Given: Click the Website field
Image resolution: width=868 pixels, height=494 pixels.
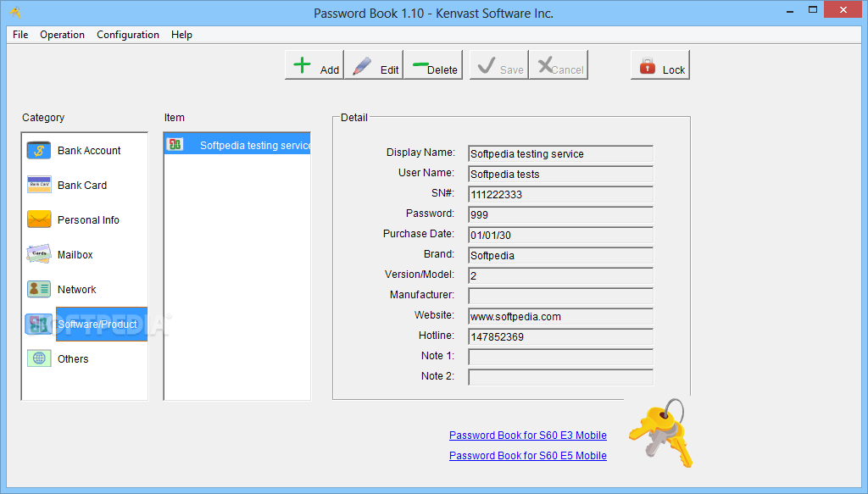Looking at the screenshot, I should (560, 316).
